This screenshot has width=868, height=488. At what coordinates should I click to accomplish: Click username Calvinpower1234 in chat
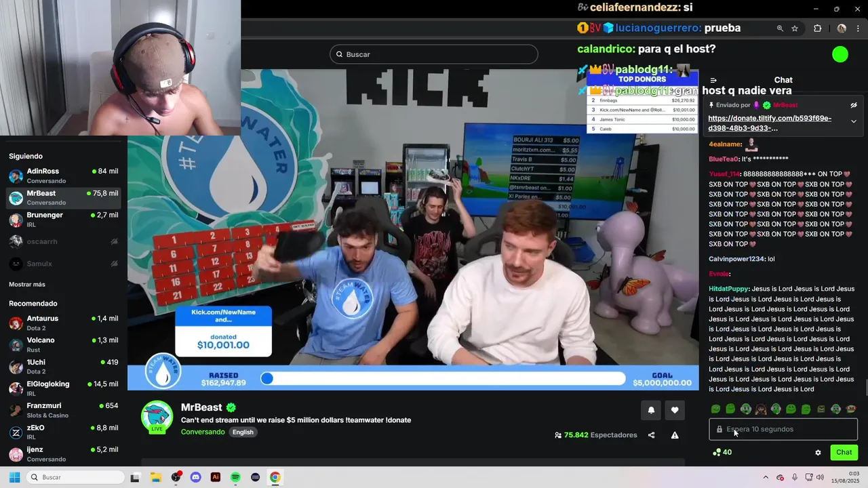[x=736, y=259]
